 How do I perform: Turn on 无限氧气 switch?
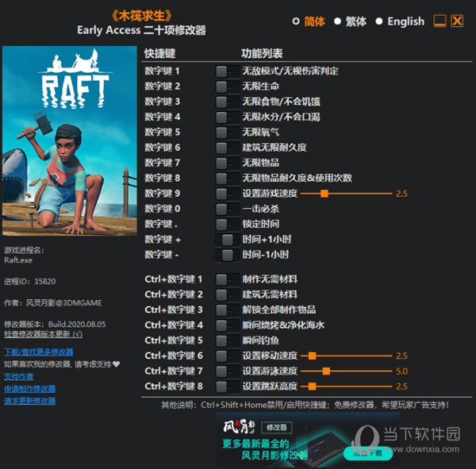click(x=227, y=132)
